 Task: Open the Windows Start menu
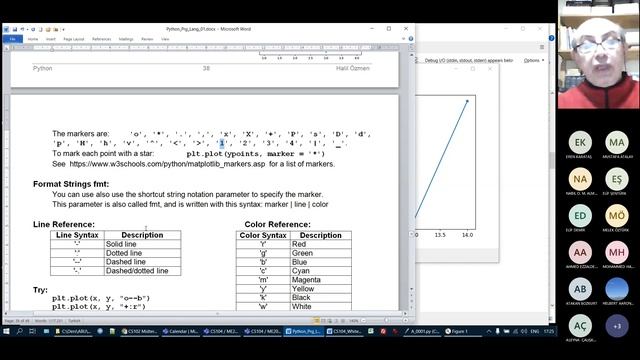coord(6,331)
